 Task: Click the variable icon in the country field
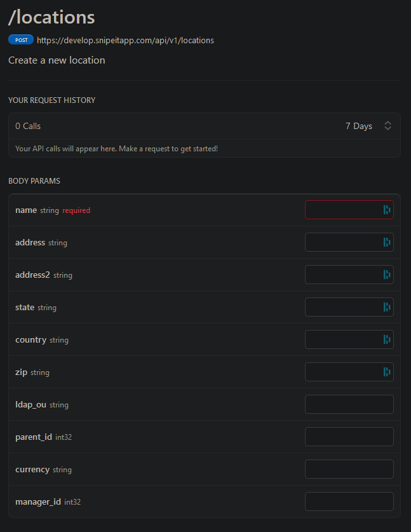click(387, 339)
